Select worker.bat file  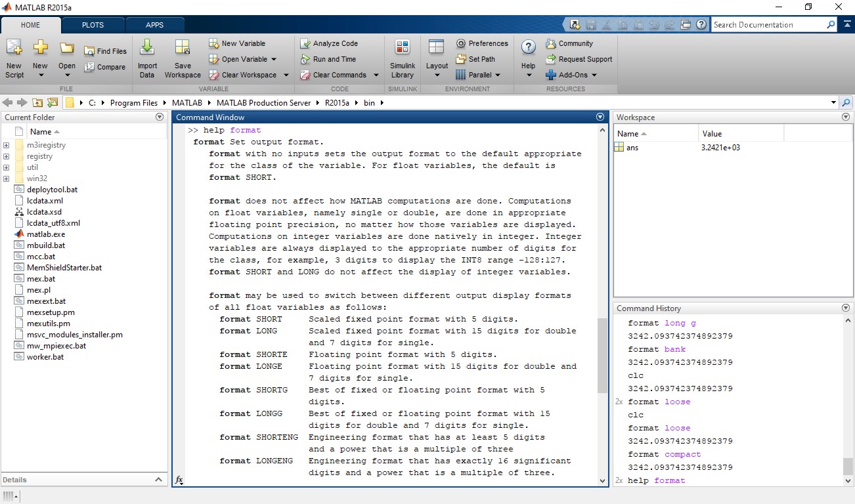pos(45,357)
